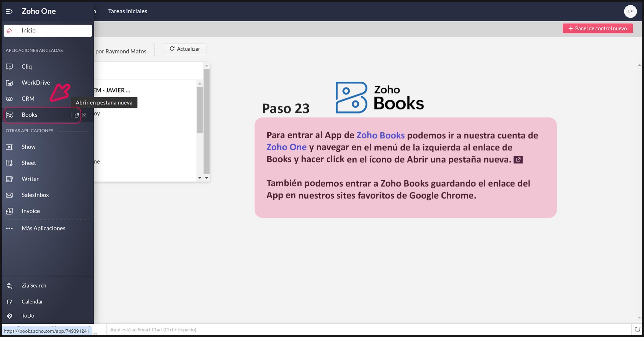Viewport: 644px width, 337px height.
Task: Open the WorkDrive app icon
Action: (x=9, y=83)
